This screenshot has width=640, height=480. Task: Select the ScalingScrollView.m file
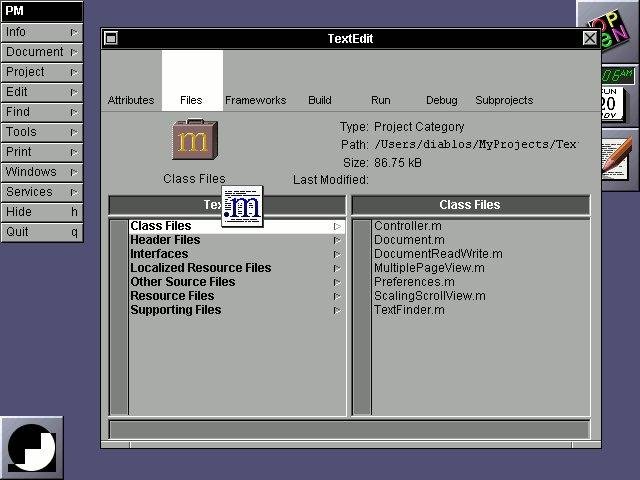coord(480,296)
